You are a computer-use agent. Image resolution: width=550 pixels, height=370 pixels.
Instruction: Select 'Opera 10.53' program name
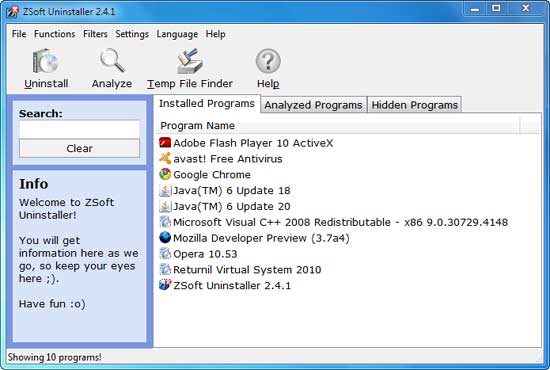[x=205, y=254]
